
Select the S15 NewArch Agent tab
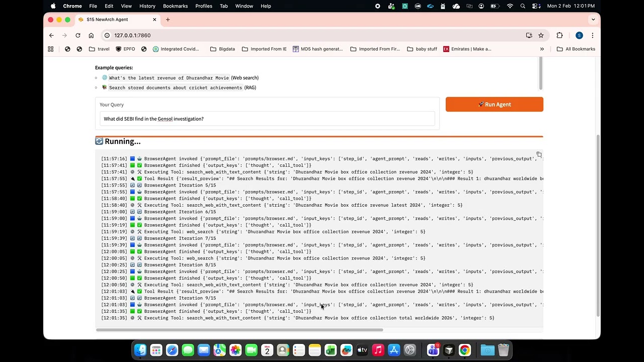coord(118,20)
